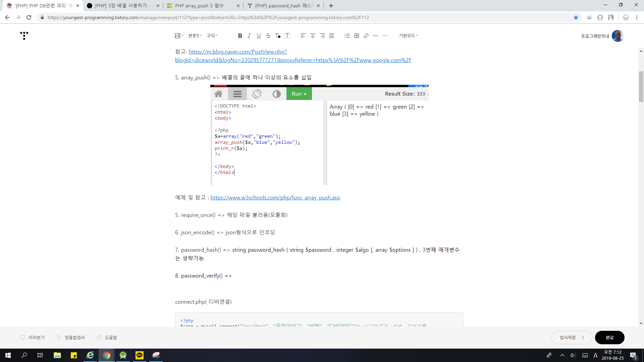Switch to the PHP array_push() 함수 tab
This screenshot has height=362, width=644.
tap(199, 6)
